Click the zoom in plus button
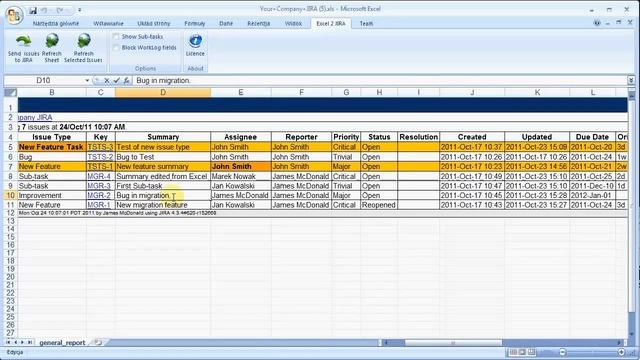Viewport: 640px width, 360px height. click(x=621, y=352)
